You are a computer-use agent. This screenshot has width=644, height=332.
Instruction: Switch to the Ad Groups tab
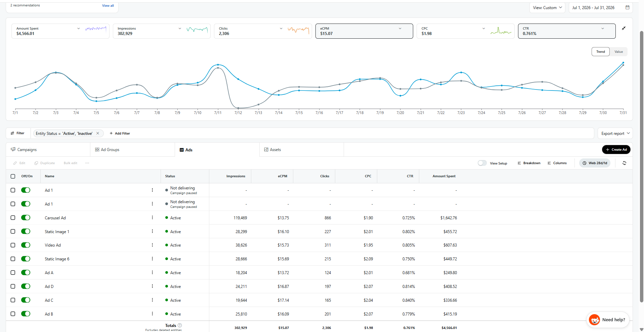[133, 150]
